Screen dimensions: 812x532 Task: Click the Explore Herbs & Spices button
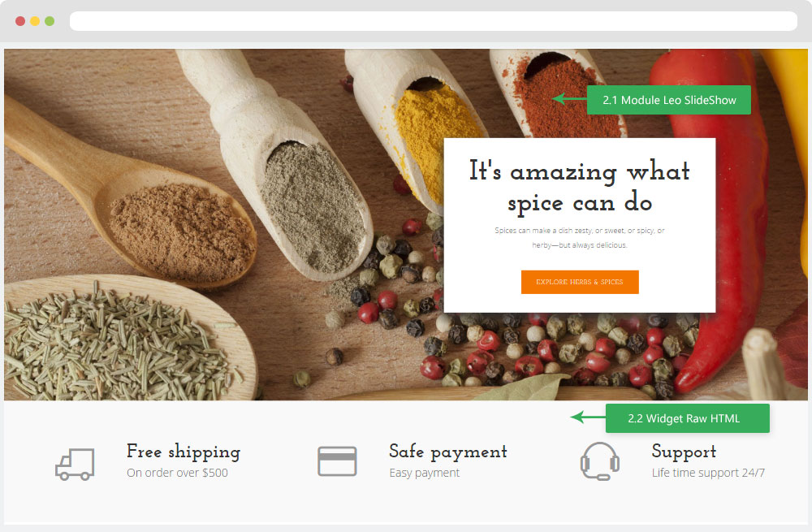(x=580, y=282)
